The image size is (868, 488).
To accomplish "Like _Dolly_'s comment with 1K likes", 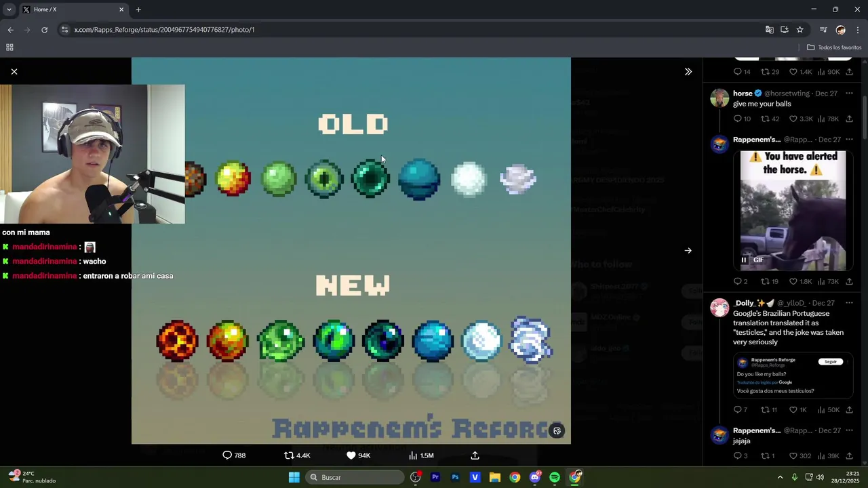I will click(x=798, y=409).
